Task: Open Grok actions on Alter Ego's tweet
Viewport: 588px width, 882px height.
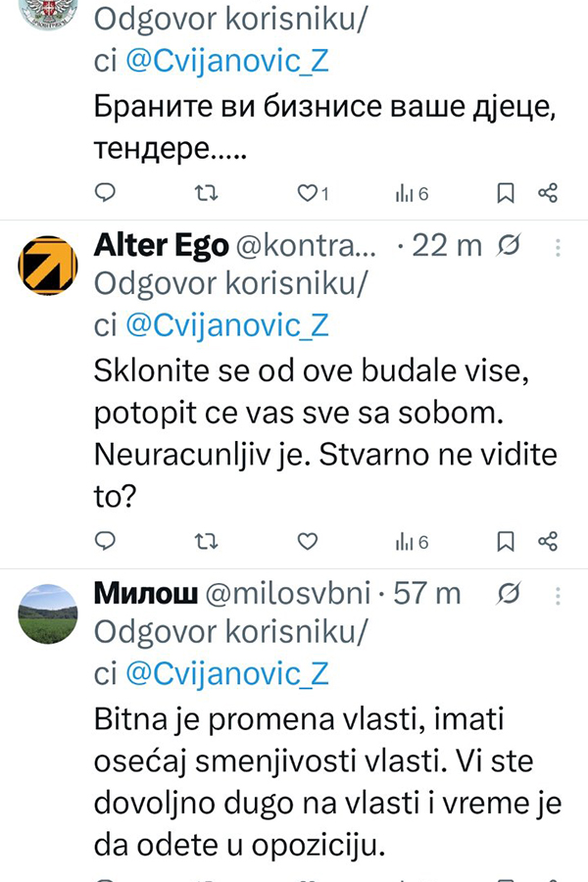Action: click(510, 245)
